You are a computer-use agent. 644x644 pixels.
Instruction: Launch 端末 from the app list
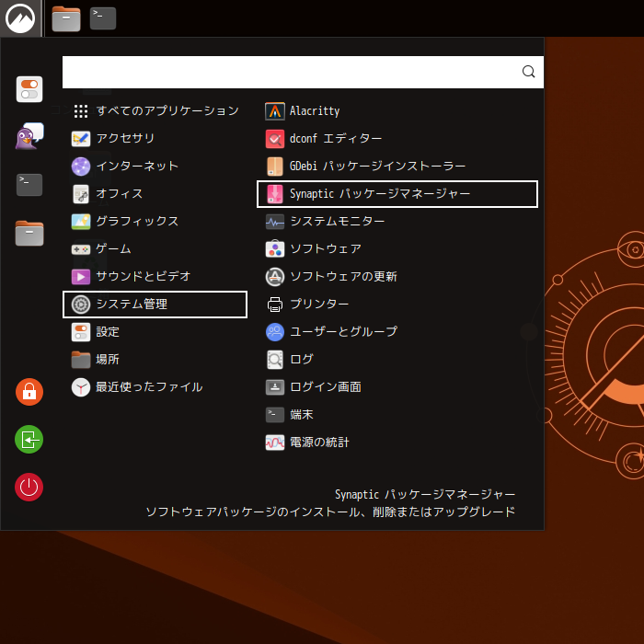397,415
